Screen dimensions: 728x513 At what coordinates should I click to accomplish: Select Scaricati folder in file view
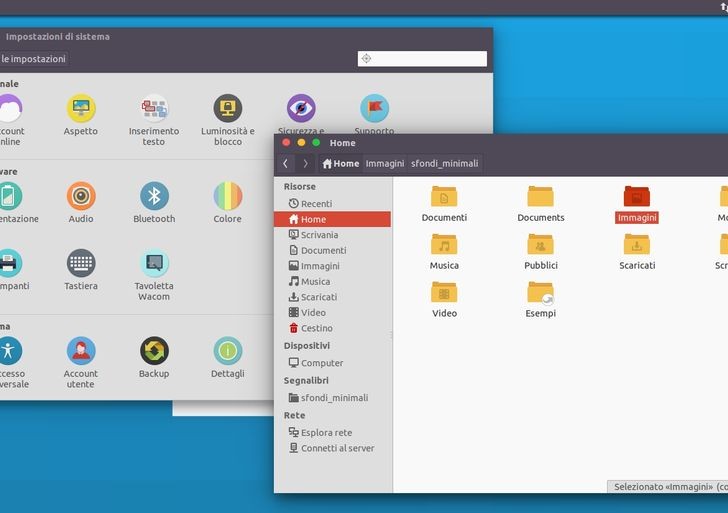pyautogui.click(x=637, y=244)
